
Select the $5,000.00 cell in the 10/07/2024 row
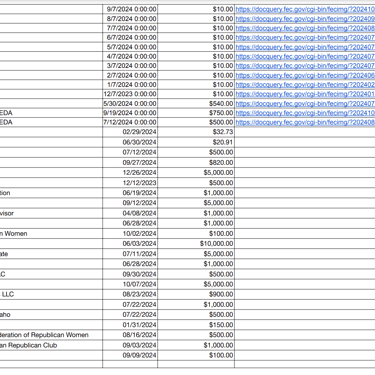[x=196, y=284]
